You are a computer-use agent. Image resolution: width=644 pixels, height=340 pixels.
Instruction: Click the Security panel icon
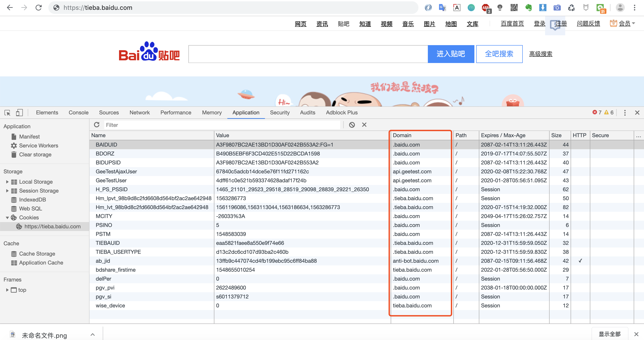(x=280, y=113)
